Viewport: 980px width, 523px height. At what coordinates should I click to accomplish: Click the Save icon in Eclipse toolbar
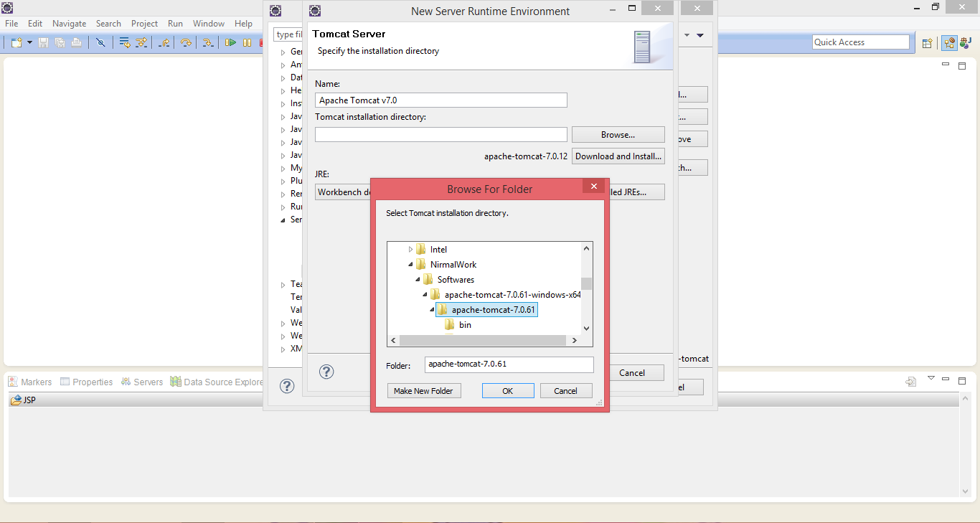[x=43, y=42]
